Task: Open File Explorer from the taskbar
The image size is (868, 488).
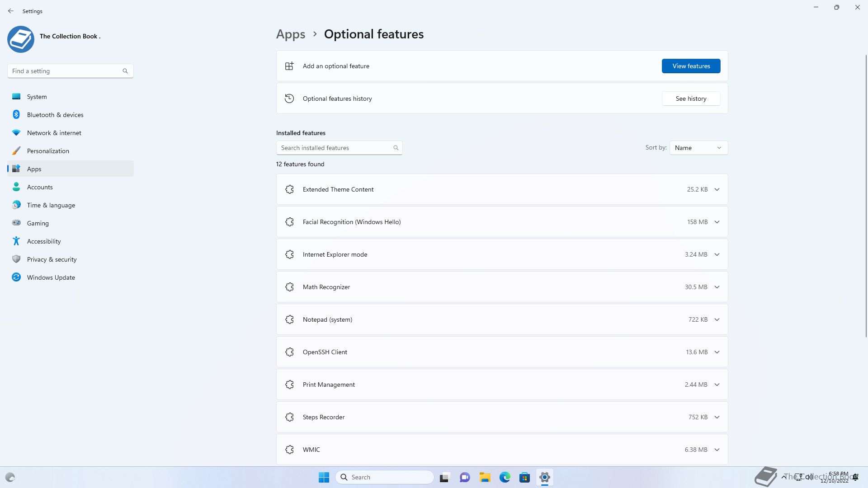Action: point(485,477)
